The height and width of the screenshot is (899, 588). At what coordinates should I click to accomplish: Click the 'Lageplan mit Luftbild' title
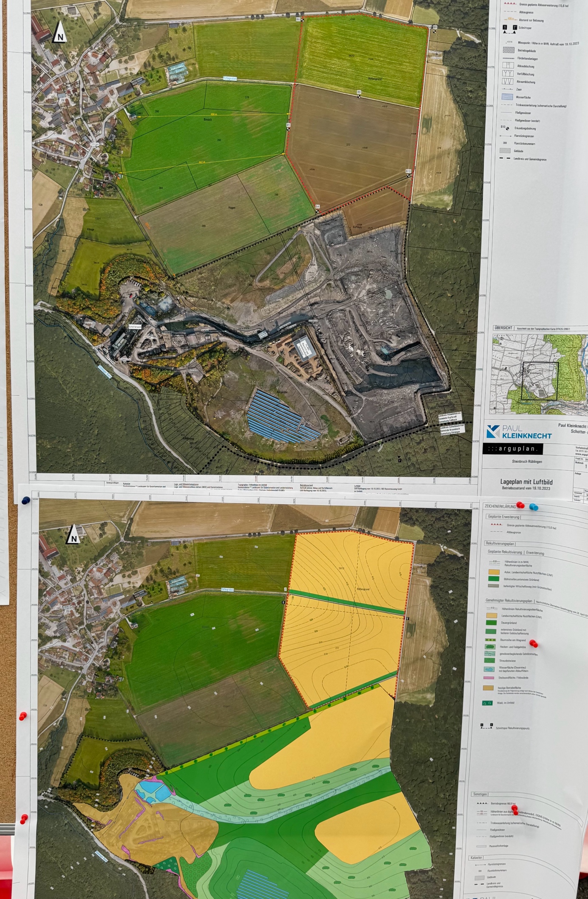coord(526,482)
